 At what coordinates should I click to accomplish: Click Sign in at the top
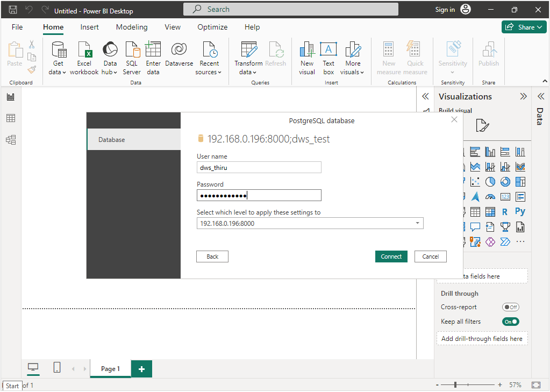[x=453, y=10]
